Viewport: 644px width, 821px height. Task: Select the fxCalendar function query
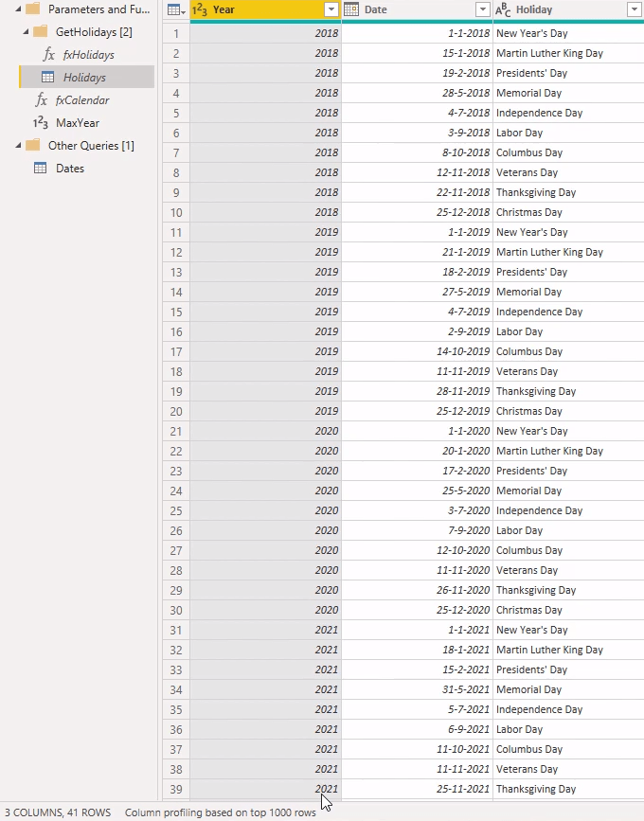pyautogui.click(x=82, y=100)
